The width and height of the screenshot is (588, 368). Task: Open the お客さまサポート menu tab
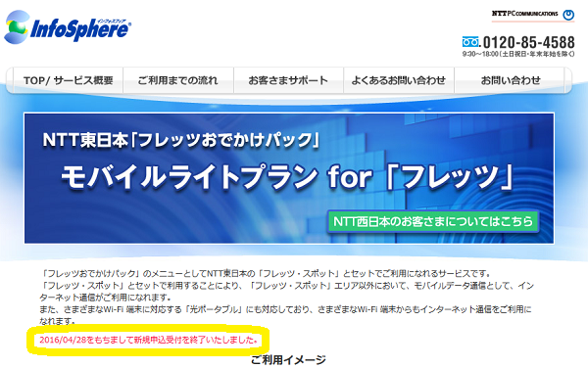point(288,80)
